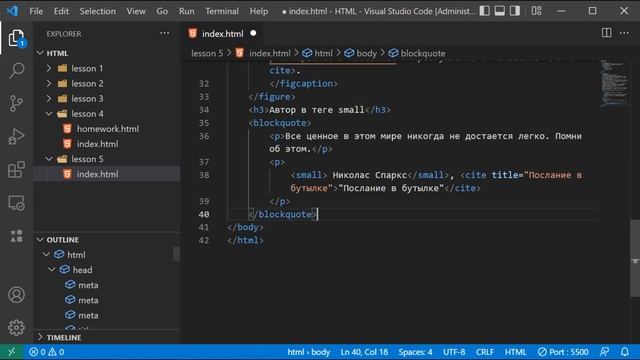
Task: Click the editor vertical scrollbar thumb
Action: [635, 258]
